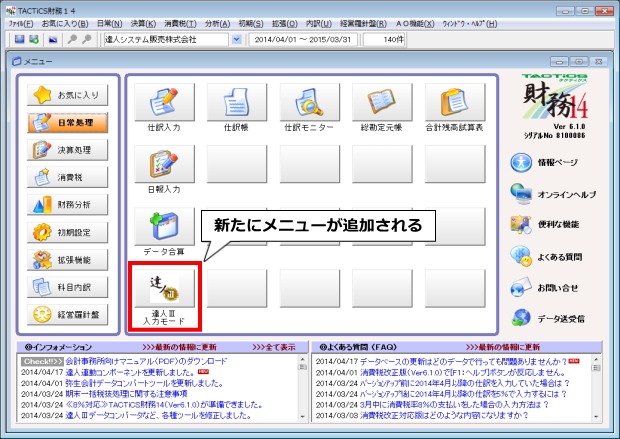Open the ウィンドウ・ヘルプ(H) menu
Viewport: 620px width, 439px height.
(470, 24)
